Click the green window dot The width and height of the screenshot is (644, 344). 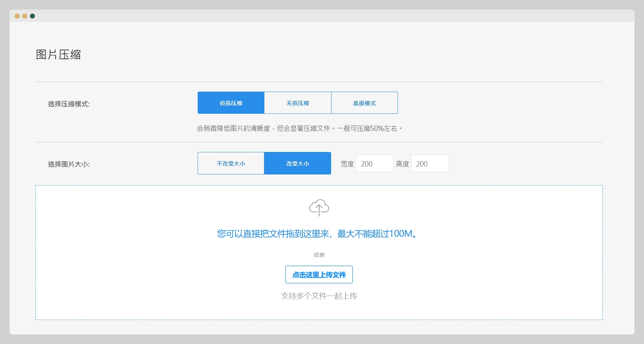coord(32,16)
